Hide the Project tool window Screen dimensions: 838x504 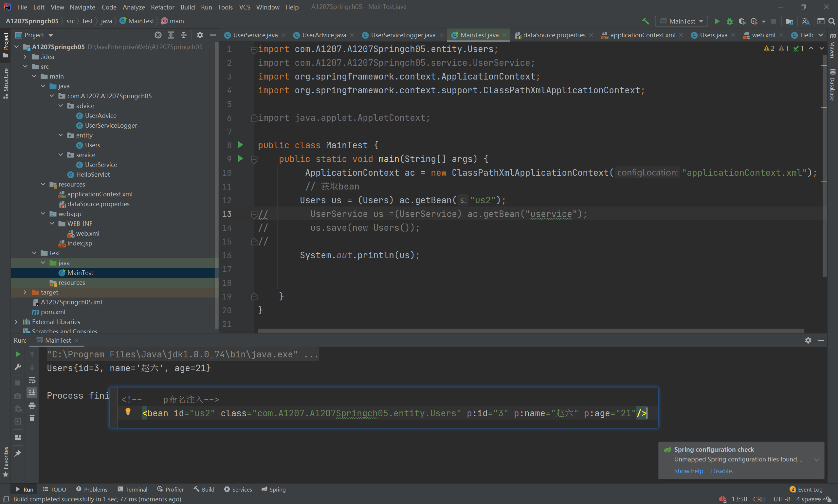[x=213, y=35]
